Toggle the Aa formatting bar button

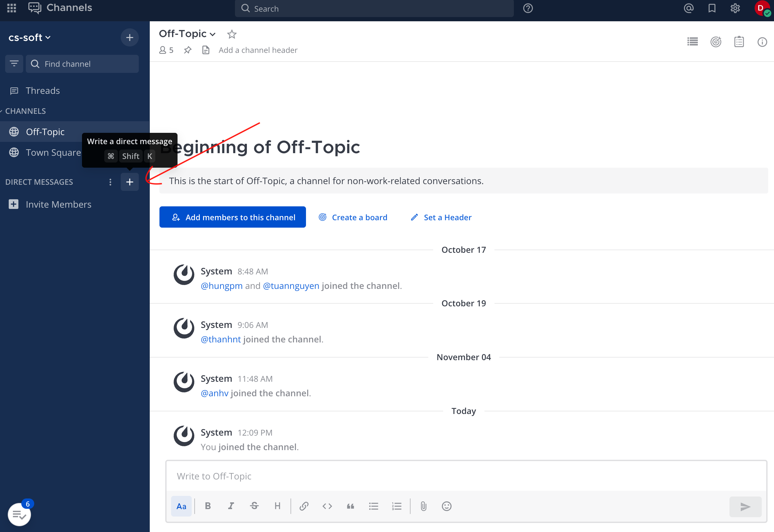point(181,506)
